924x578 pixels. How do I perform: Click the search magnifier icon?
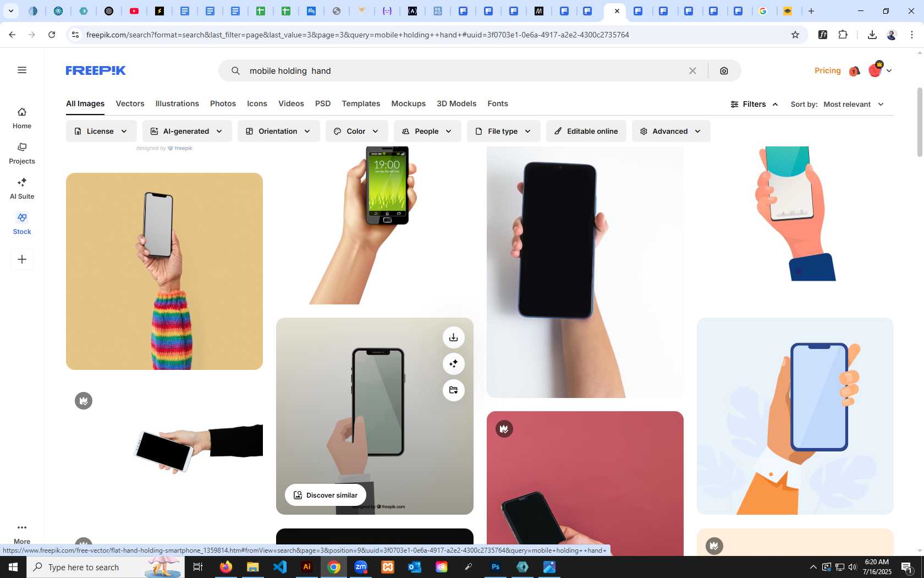[x=235, y=70]
